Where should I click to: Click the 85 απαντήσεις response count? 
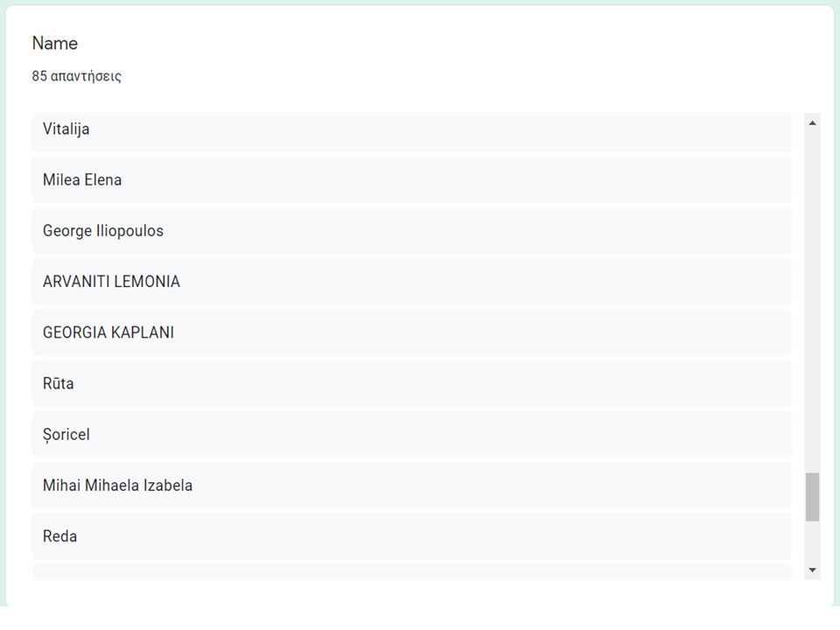77,76
